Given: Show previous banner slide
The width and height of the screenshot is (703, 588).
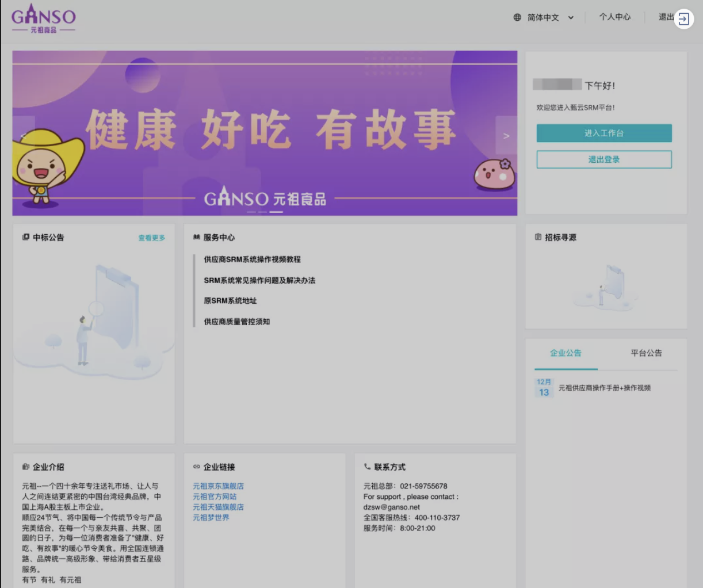Looking at the screenshot, I should (24, 136).
